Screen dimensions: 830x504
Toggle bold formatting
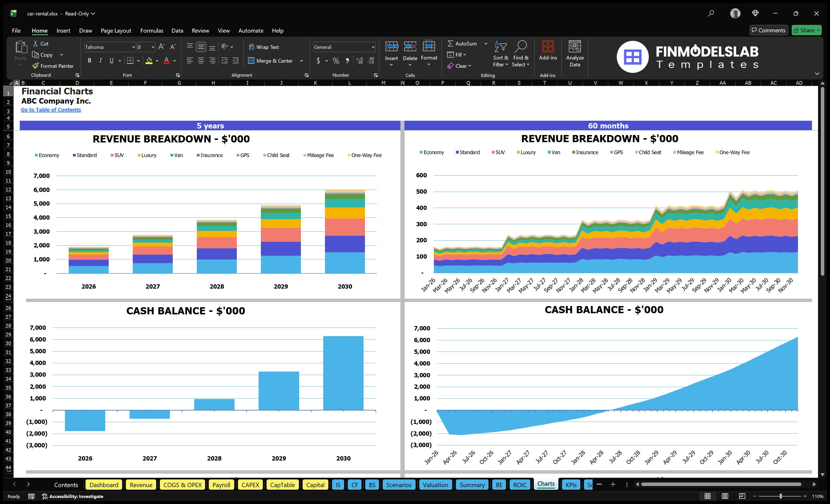click(89, 61)
